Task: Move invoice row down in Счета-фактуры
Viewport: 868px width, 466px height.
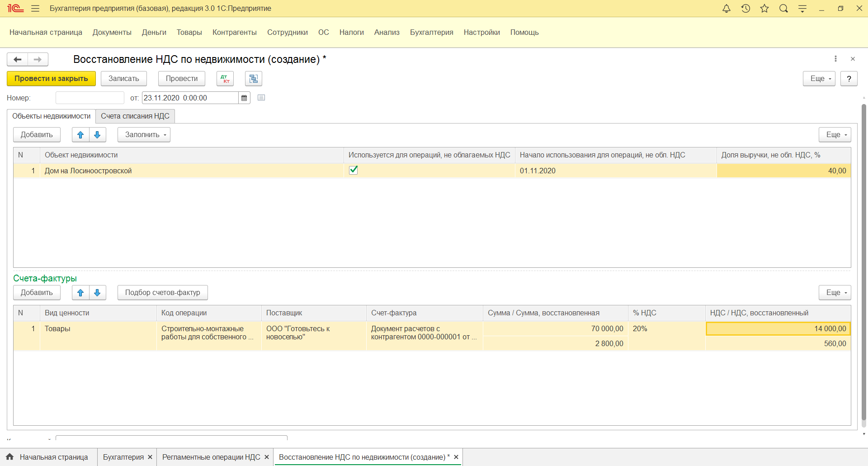Action: pyautogui.click(x=97, y=293)
